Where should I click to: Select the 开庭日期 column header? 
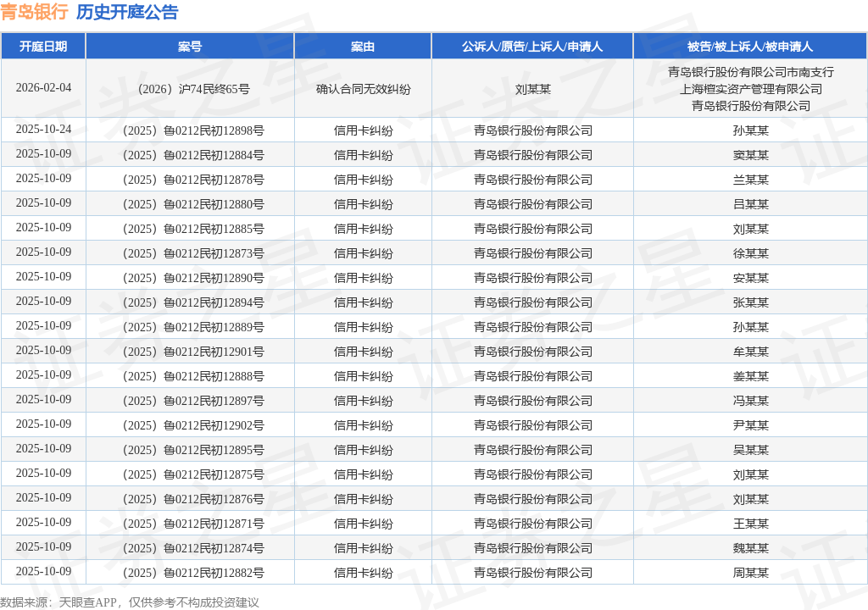43,47
